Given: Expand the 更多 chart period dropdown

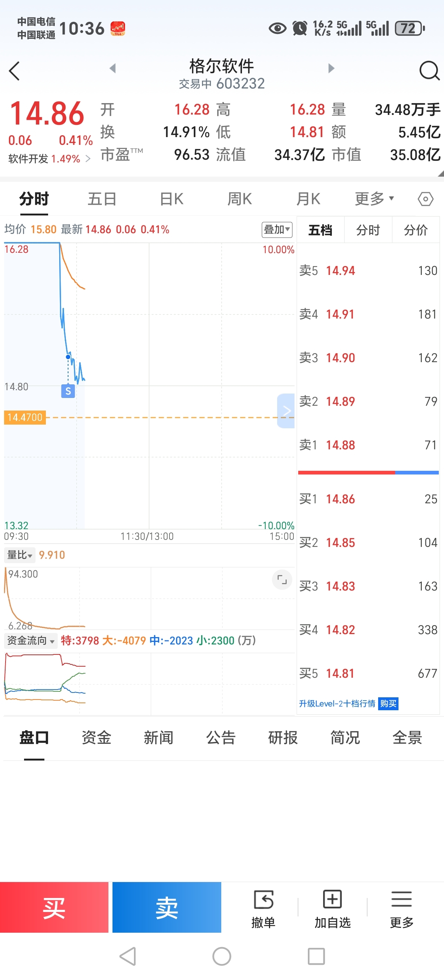Looking at the screenshot, I should [374, 198].
